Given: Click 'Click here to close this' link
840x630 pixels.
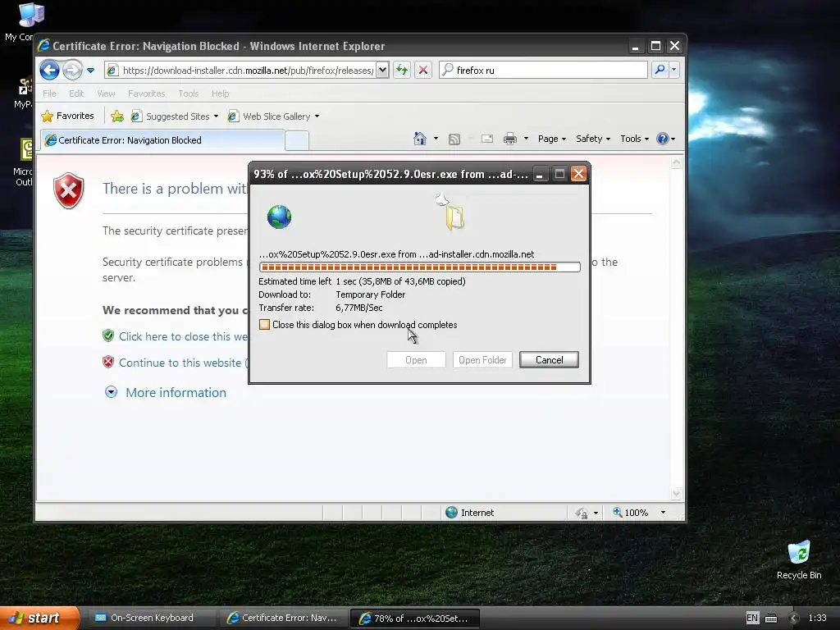Looking at the screenshot, I should pyautogui.click(x=183, y=336).
